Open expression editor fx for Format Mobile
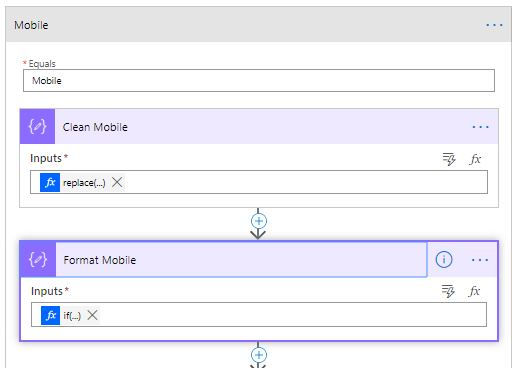Viewport: 520px width, 368px height. point(474,291)
